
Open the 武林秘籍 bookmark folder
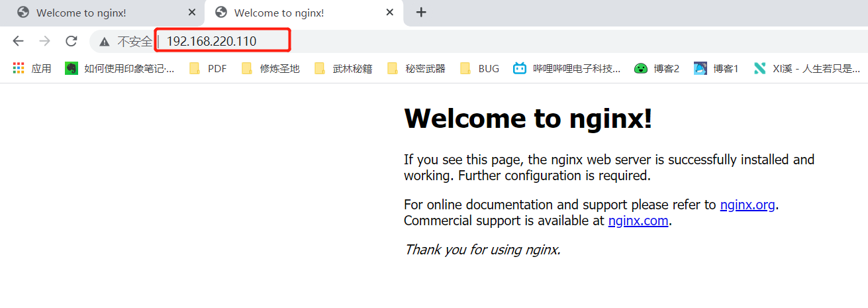[x=343, y=68]
